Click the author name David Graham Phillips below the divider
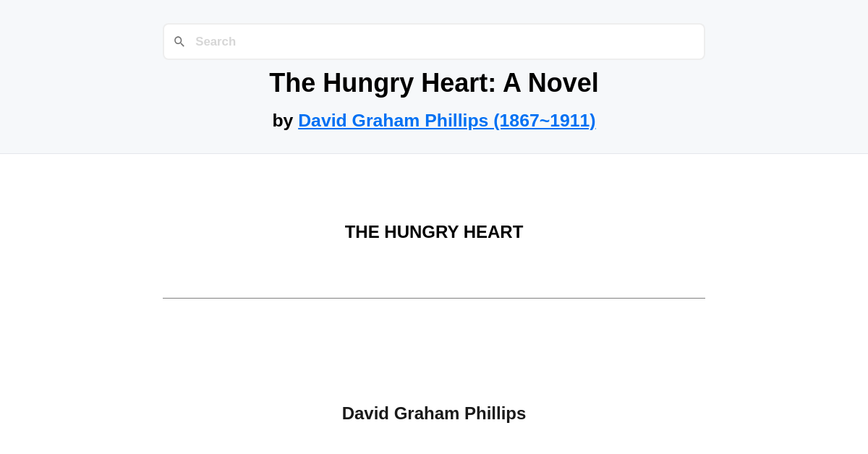 (x=434, y=413)
